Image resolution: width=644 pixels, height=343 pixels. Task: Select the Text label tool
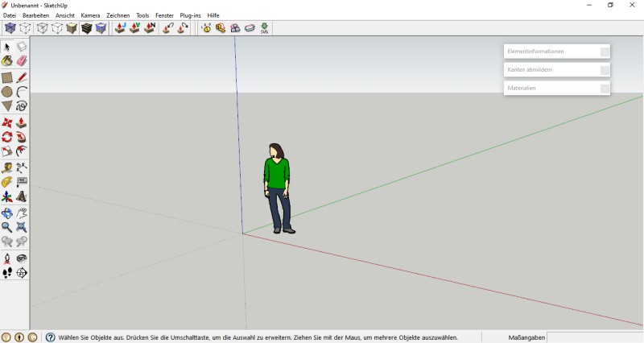(x=22, y=182)
